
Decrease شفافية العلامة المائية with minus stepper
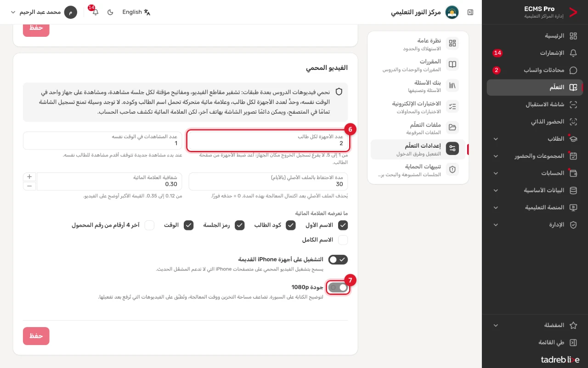tap(29, 186)
